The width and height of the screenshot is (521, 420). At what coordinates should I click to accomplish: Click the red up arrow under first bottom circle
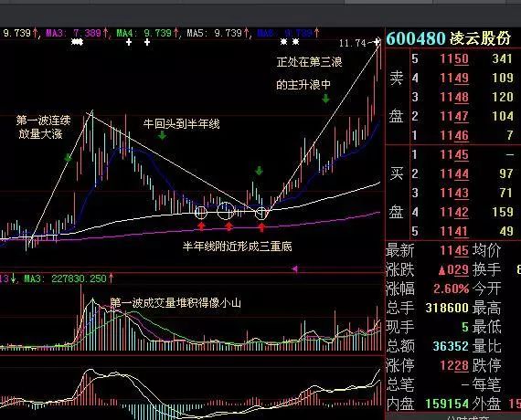(x=201, y=226)
